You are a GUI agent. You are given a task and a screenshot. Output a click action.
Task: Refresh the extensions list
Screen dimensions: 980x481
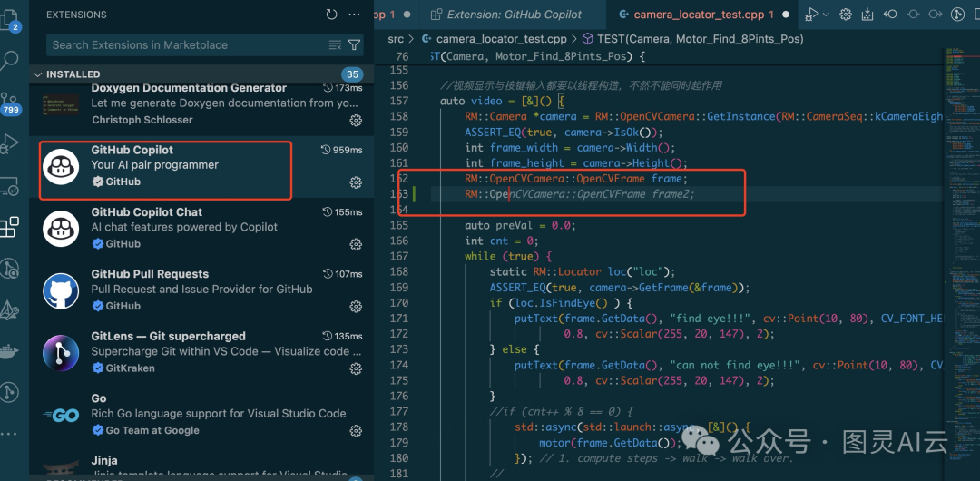tap(331, 15)
